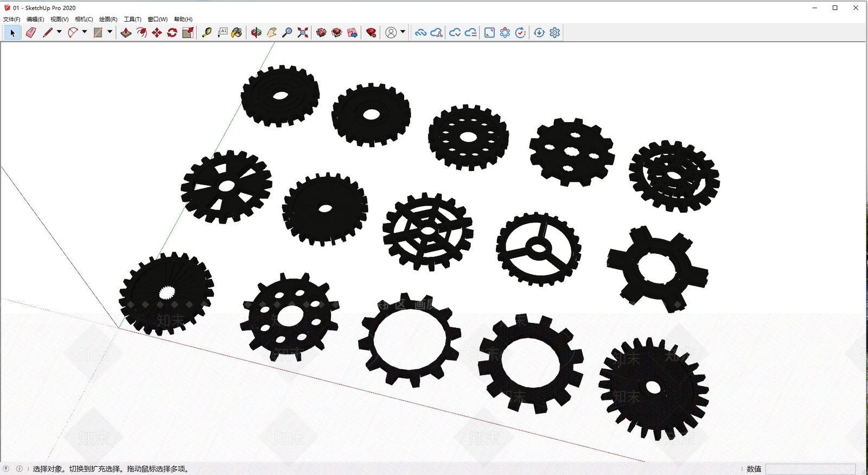Select the Scale tool
This screenshot has width=868, height=475.
click(x=188, y=33)
